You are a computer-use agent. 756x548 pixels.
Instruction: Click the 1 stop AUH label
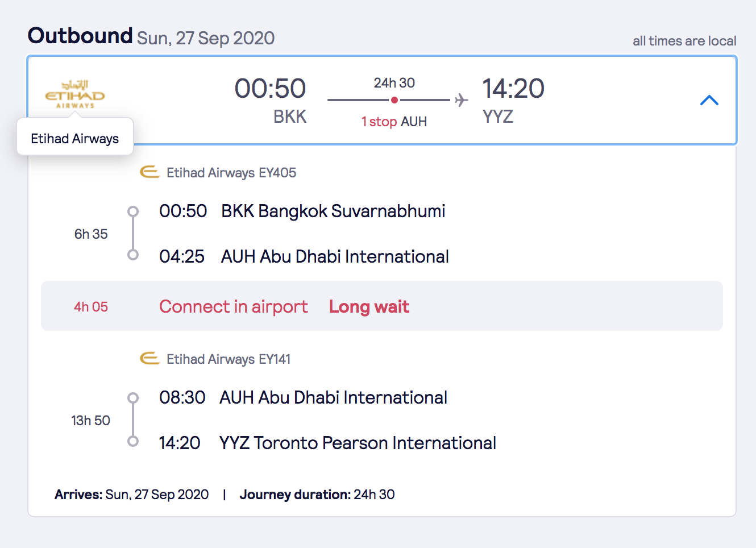394,122
